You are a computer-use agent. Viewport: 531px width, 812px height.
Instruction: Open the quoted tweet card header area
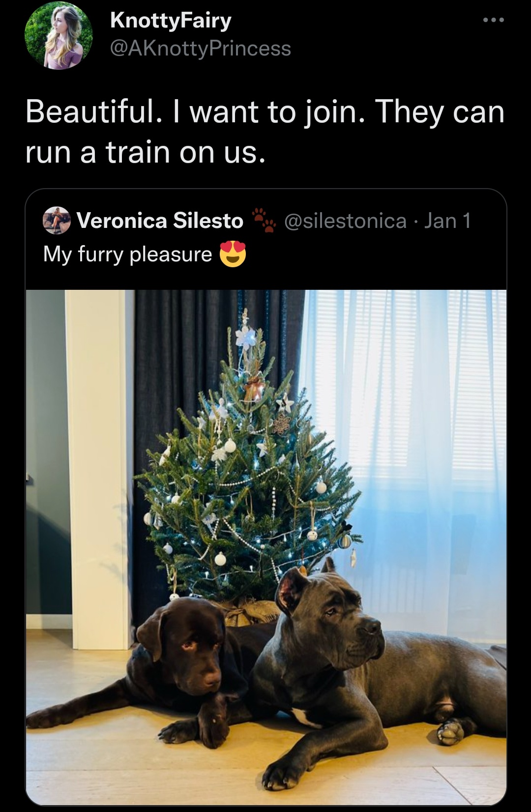[266, 239]
